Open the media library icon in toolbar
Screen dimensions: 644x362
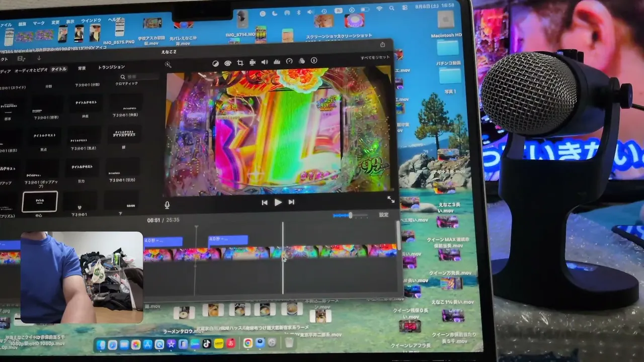tap(22, 59)
